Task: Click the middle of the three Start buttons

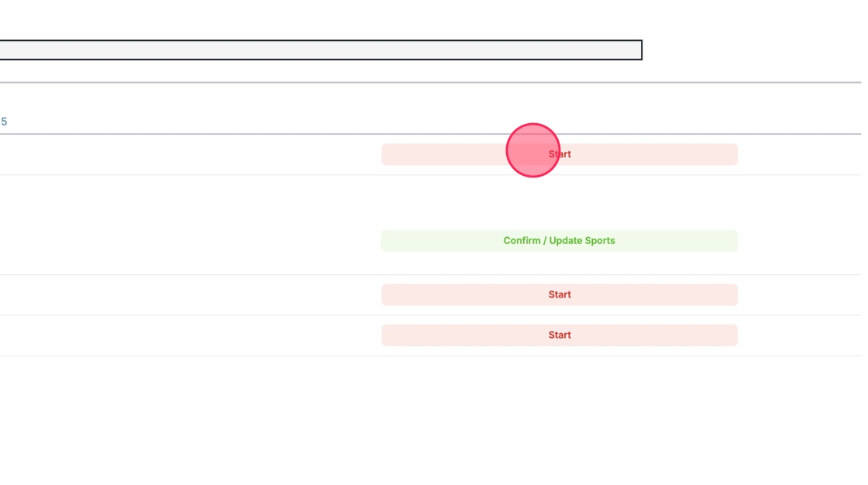Action: point(559,294)
